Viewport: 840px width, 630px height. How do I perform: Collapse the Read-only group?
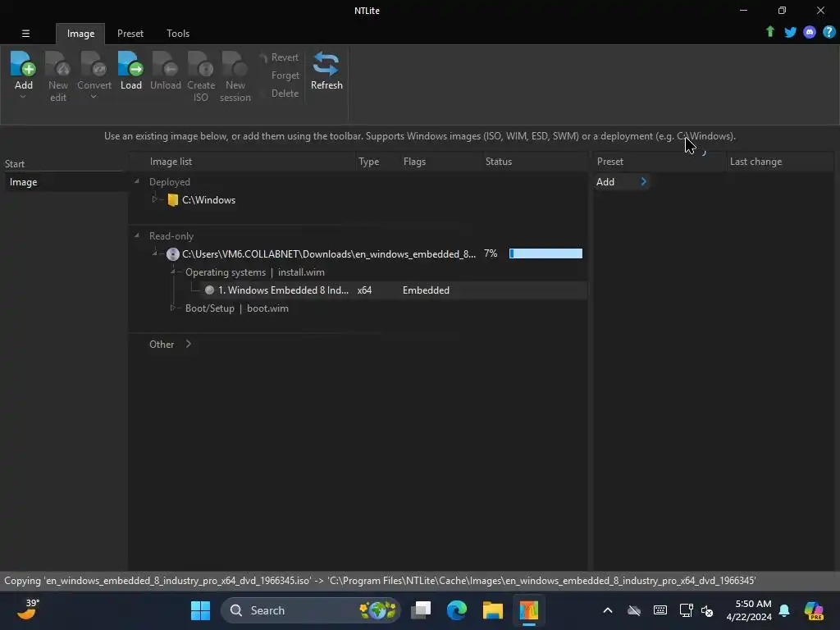coord(137,235)
